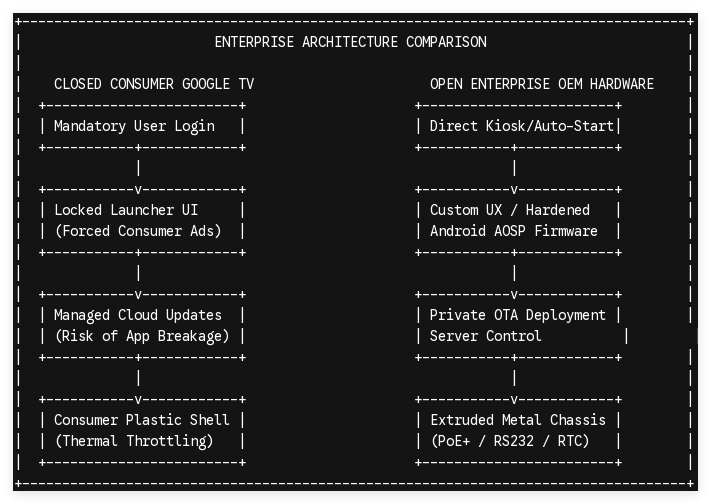Select the Forced Consumer Ads line
Viewport: 711px width, 504px height.
(x=138, y=231)
